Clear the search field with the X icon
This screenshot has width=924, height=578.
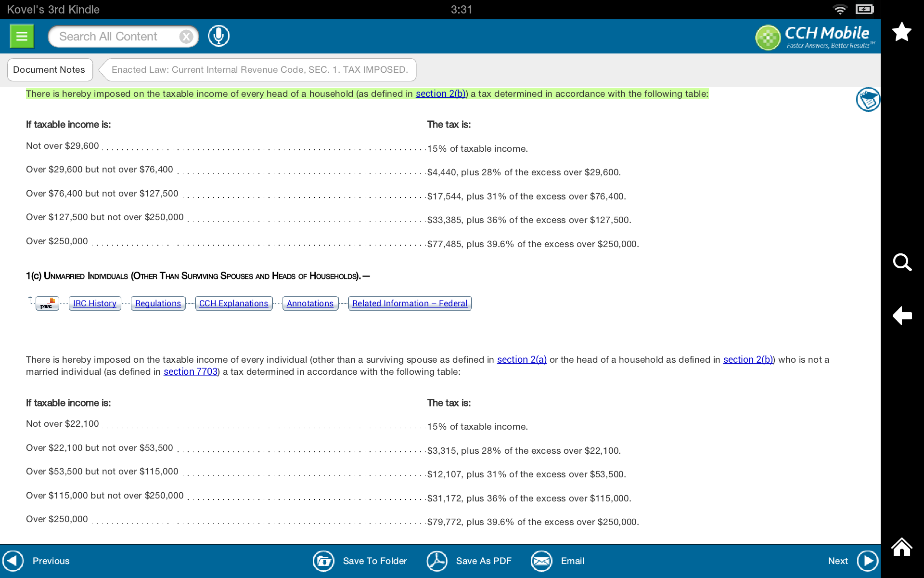186,36
